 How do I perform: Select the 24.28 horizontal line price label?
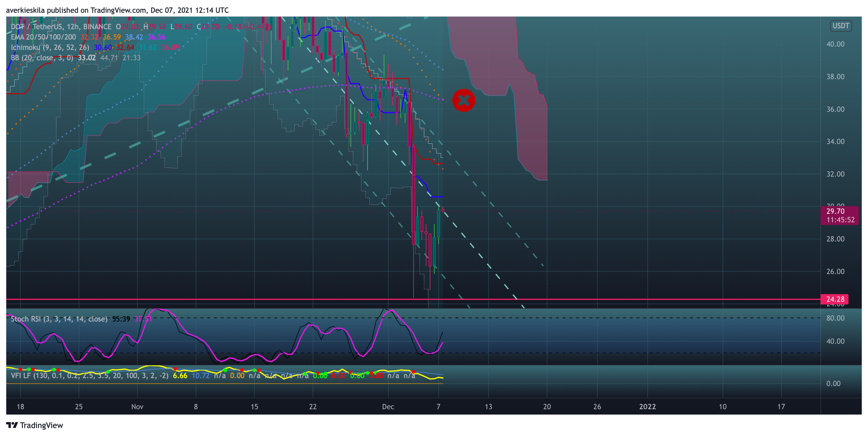pyautogui.click(x=835, y=299)
